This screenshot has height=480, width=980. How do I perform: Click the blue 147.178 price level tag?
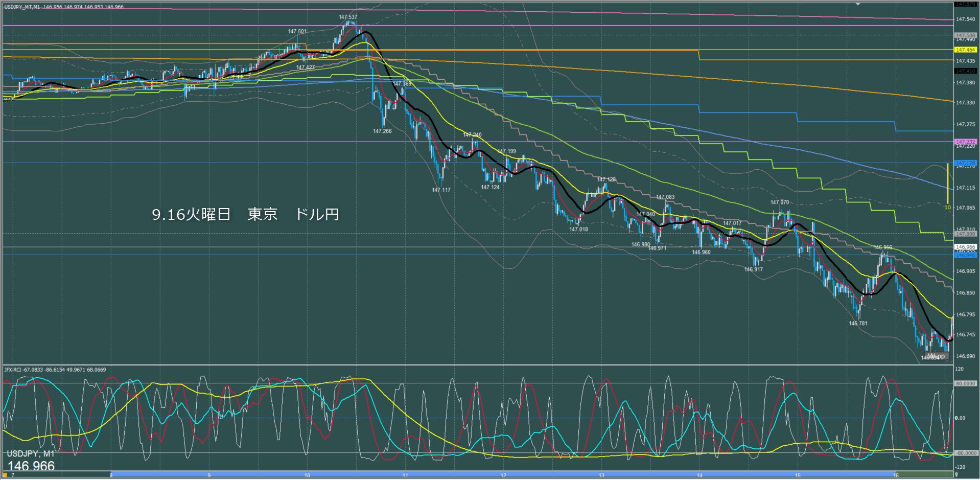tap(965, 163)
